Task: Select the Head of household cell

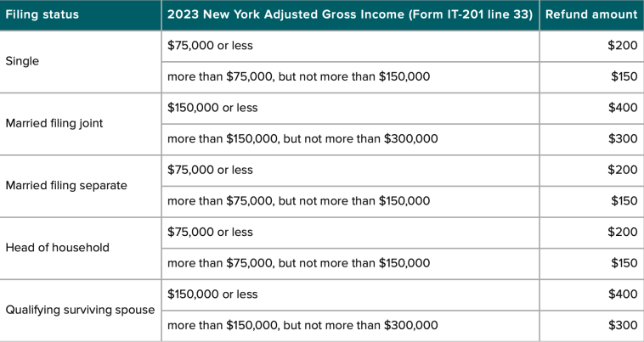Action: [58, 248]
